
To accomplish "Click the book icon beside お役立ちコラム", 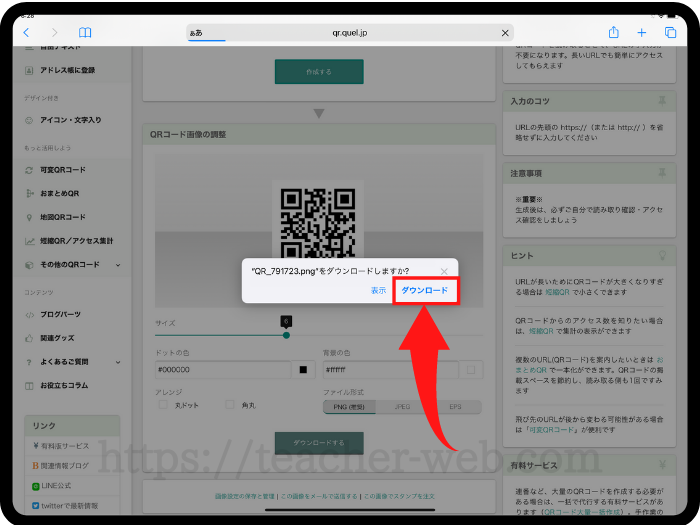I will click(29, 386).
